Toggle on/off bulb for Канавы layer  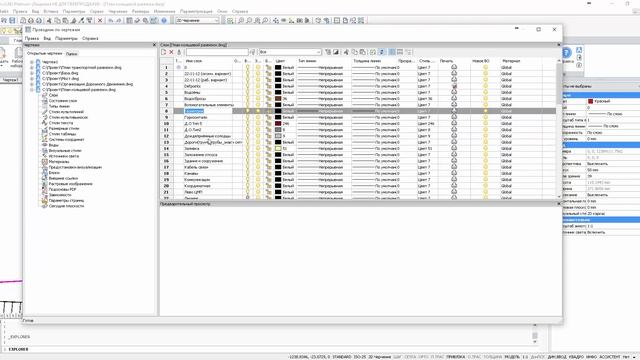tap(247, 173)
